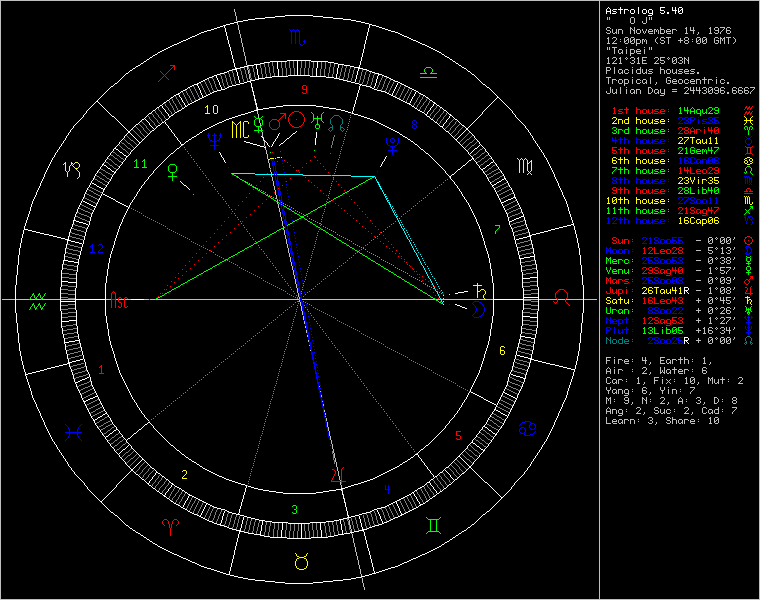Click the date 'Sun November 14, 1976'
This screenshot has width=760, height=600.
[x=668, y=31]
